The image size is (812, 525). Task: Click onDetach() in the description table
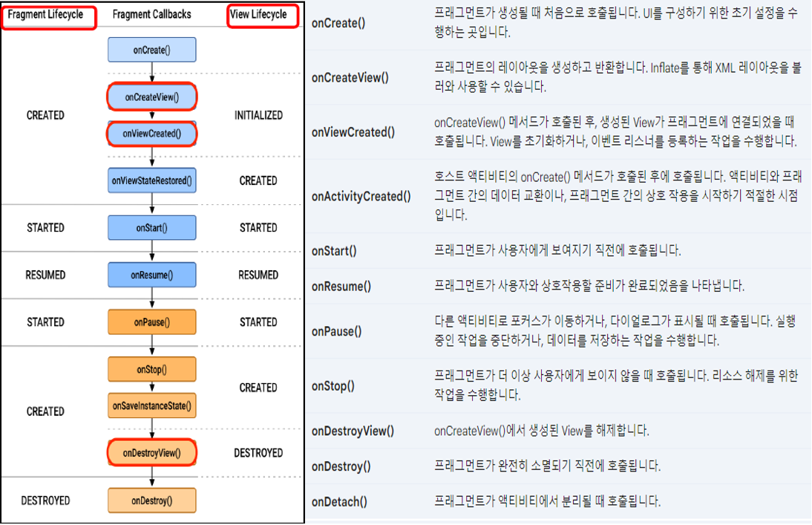tap(339, 502)
